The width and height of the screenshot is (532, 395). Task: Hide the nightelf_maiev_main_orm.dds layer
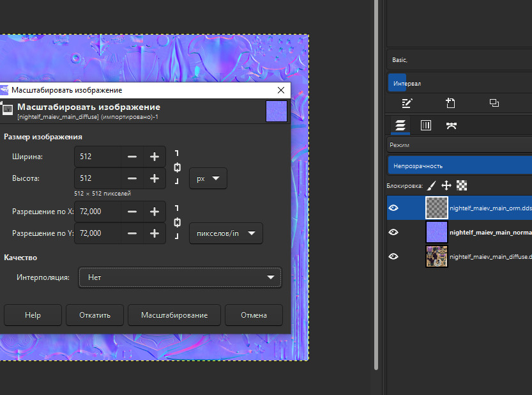pyautogui.click(x=393, y=208)
